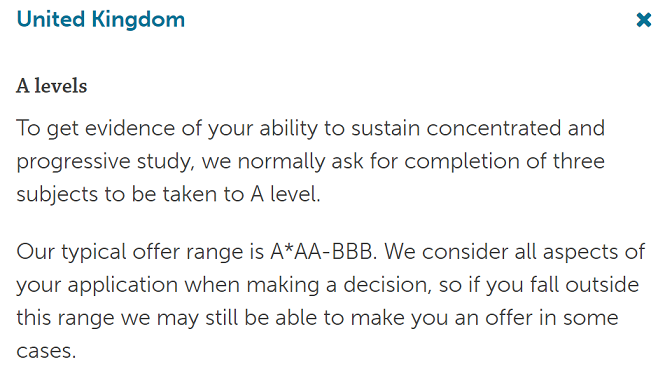Viewport: 658px width, 381px height.
Task: Click the words 'To get' starting first paragraph
Action: tap(47, 129)
